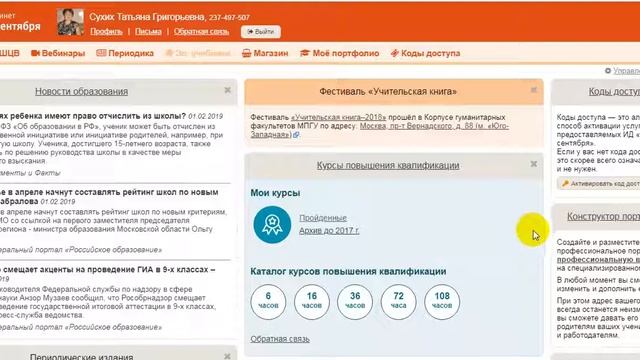Click the Каталог курсов повышения квалификации heading
The height and width of the screenshot is (360, 640).
coord(348,271)
